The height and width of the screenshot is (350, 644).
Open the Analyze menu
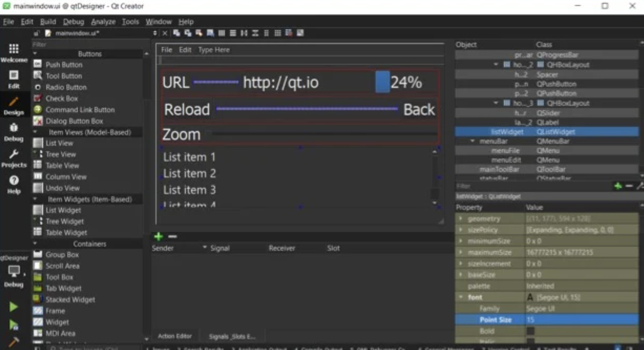click(x=103, y=22)
